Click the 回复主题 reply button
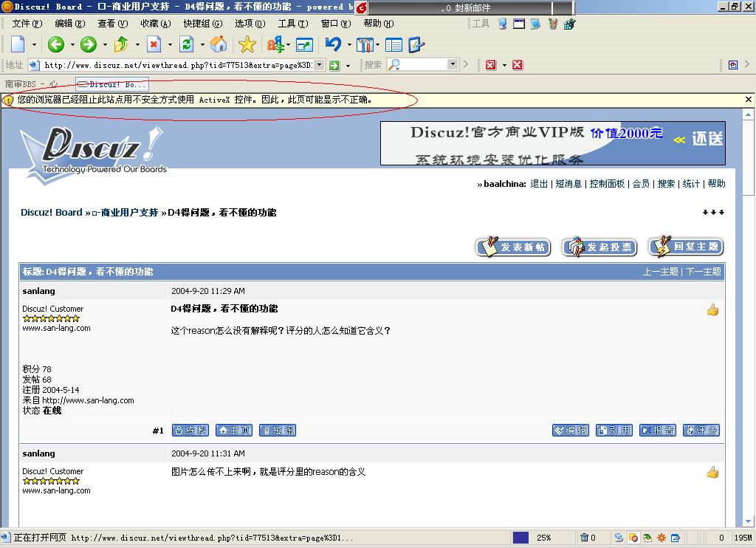Screen dimensions: 756x548 (x=686, y=247)
